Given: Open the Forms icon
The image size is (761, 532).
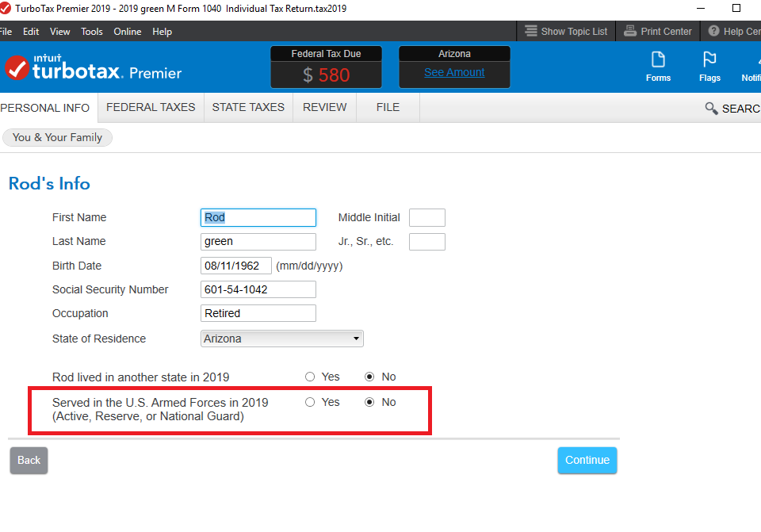Looking at the screenshot, I should pyautogui.click(x=658, y=67).
